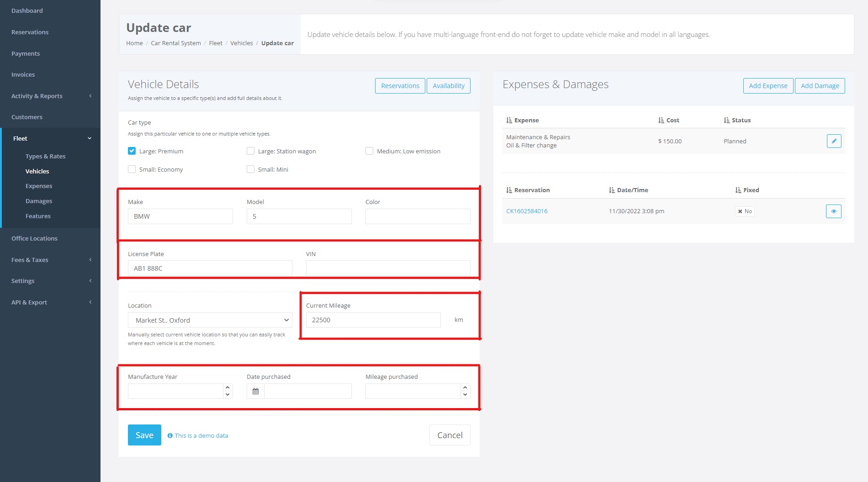The image size is (868, 482).
Task: Click the '11/30/2022 3:08 pm' date cell
Action: pyautogui.click(x=636, y=211)
